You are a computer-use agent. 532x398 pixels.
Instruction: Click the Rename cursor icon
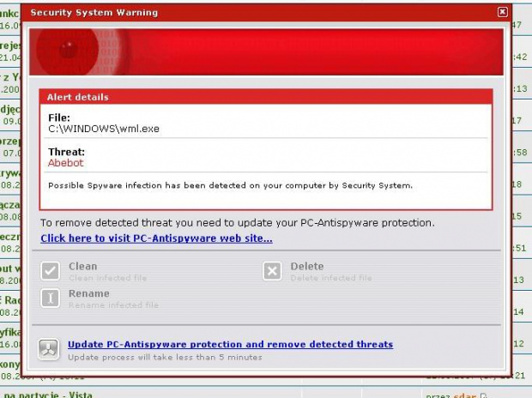point(51,298)
